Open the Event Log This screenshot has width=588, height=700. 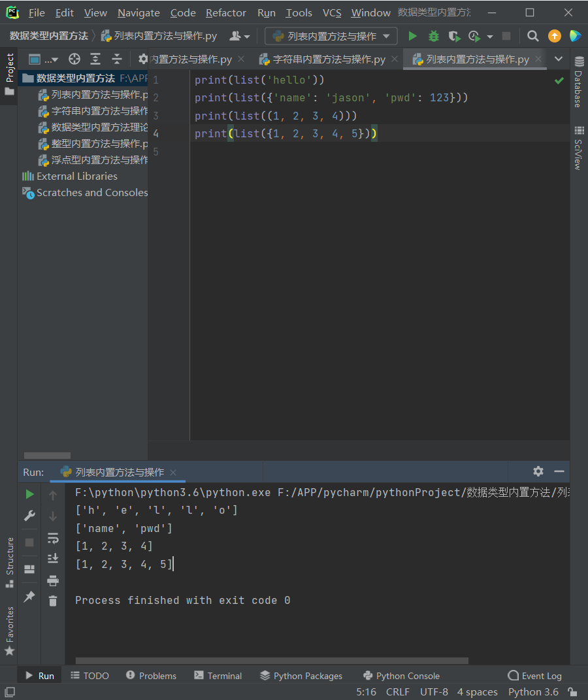pos(535,675)
